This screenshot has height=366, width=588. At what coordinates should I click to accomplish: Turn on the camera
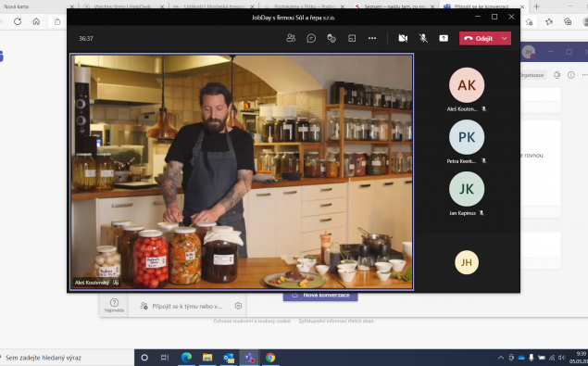pyautogui.click(x=403, y=38)
